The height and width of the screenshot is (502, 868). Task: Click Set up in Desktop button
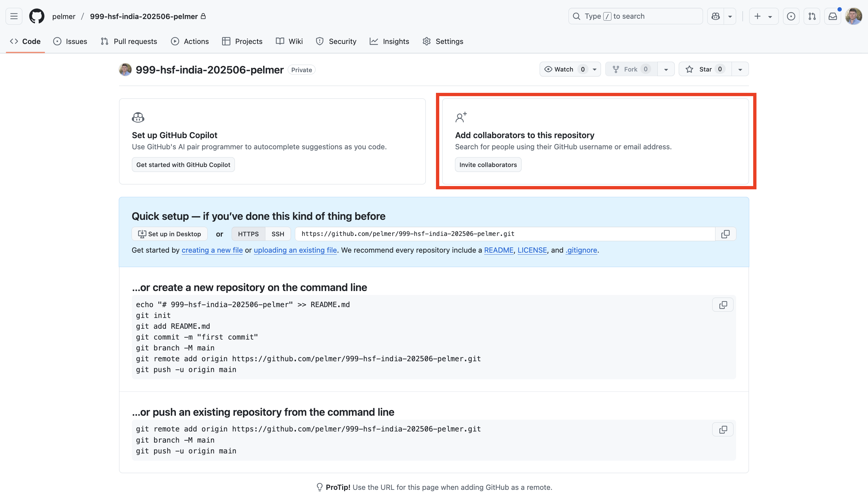pos(170,234)
